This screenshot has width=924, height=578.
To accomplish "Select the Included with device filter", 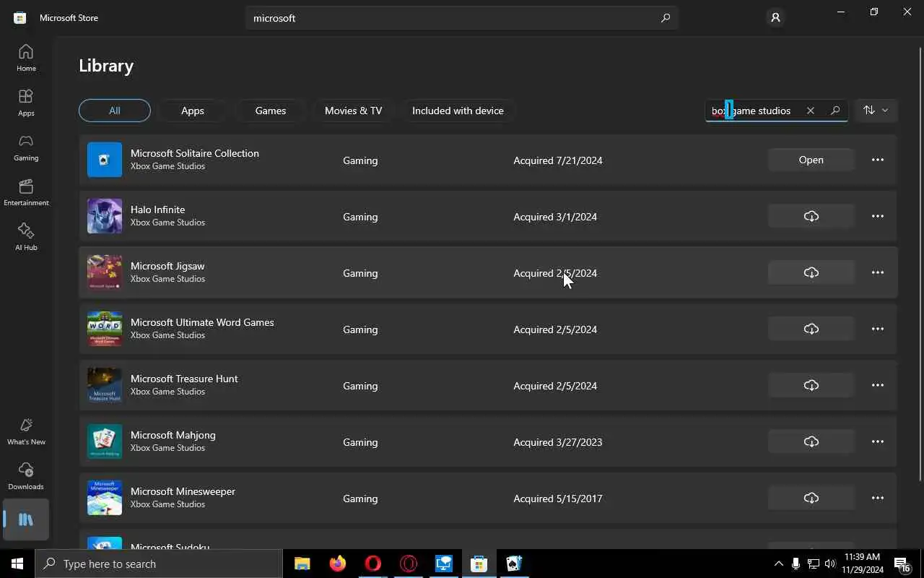I will 458,111.
